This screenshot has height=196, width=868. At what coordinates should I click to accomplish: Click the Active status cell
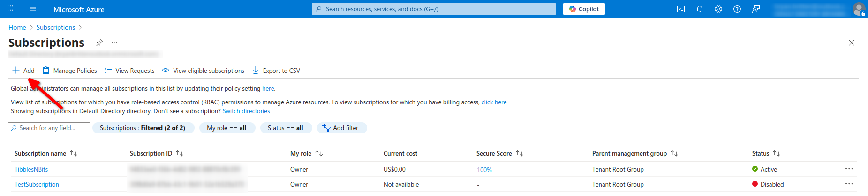point(764,169)
